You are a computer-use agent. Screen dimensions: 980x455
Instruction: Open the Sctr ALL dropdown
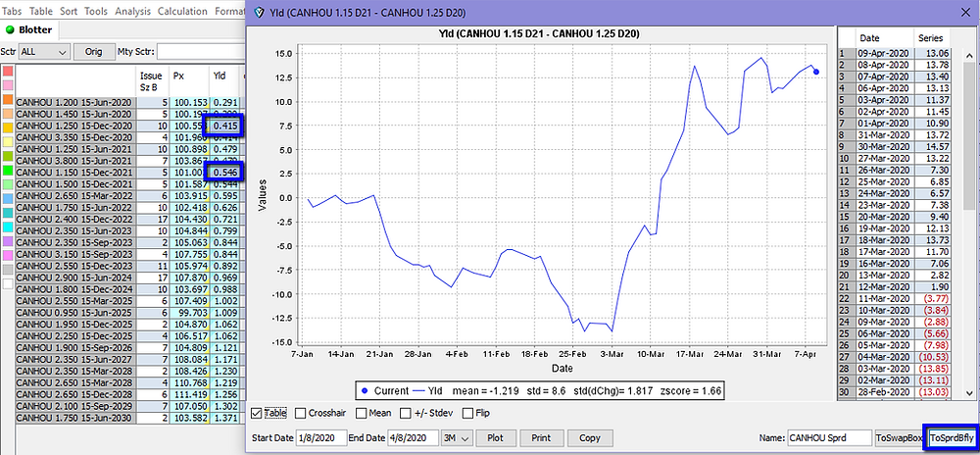point(44,52)
